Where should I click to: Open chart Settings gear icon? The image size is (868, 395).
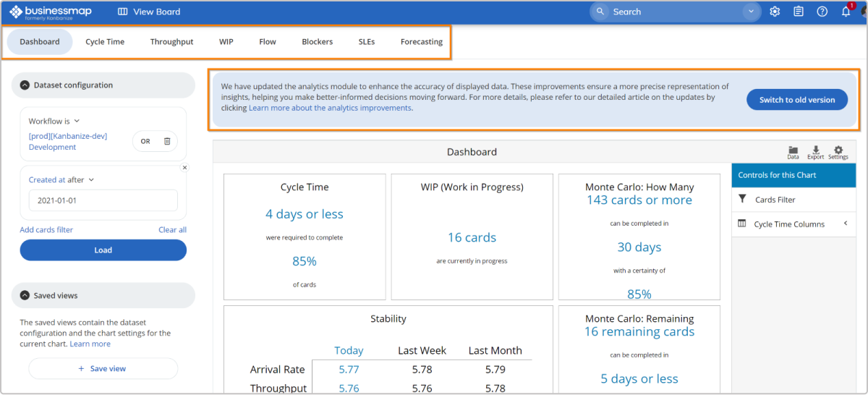point(838,151)
